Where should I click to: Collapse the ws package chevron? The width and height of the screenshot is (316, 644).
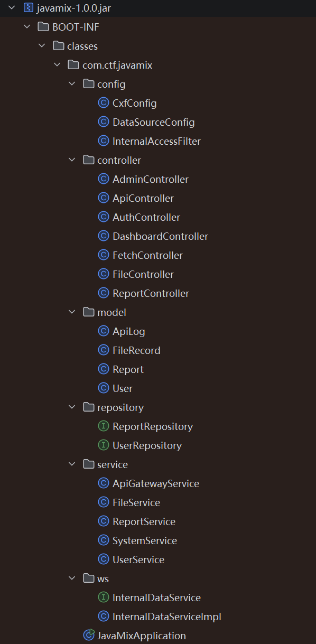72,578
